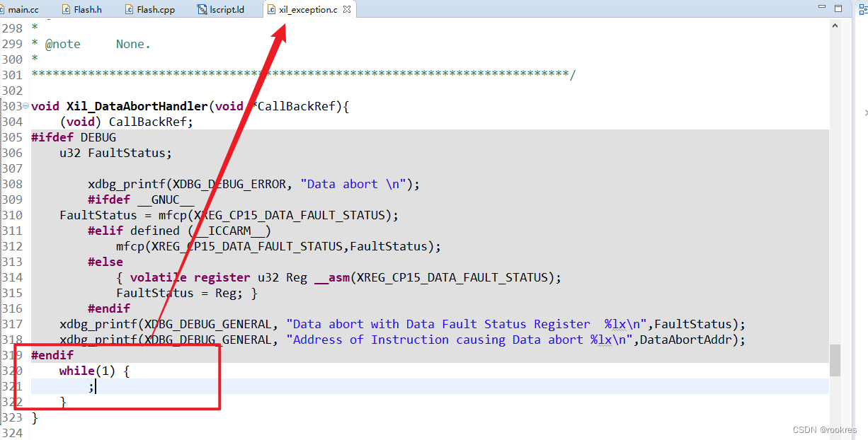This screenshot has width=868, height=440.
Task: Click '#ifdef __GNUC__' directive
Action: (x=141, y=199)
